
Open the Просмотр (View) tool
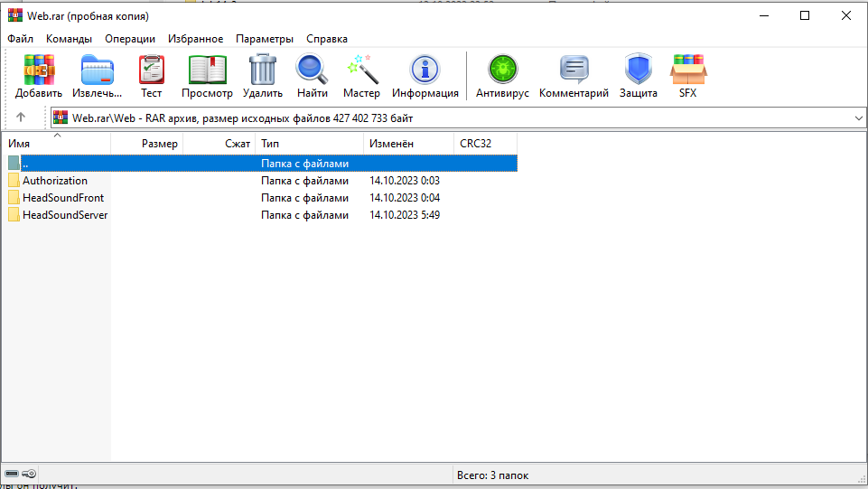pos(207,76)
